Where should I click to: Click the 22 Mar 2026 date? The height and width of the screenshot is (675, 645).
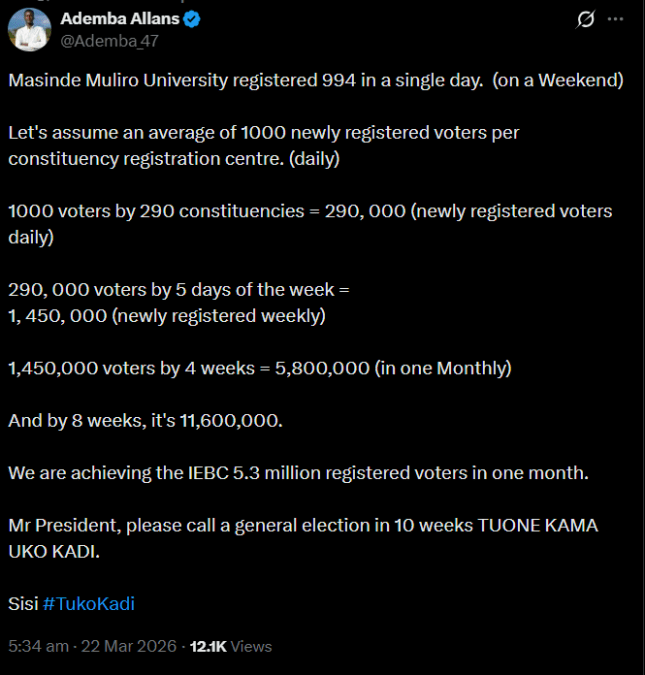coord(129,646)
